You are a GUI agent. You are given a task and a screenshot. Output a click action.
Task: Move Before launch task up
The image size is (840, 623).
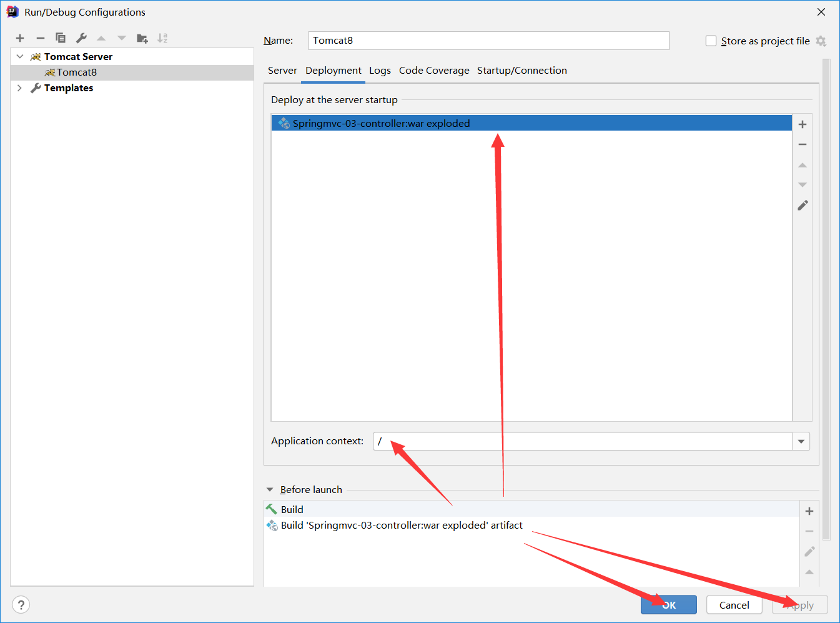point(809,572)
